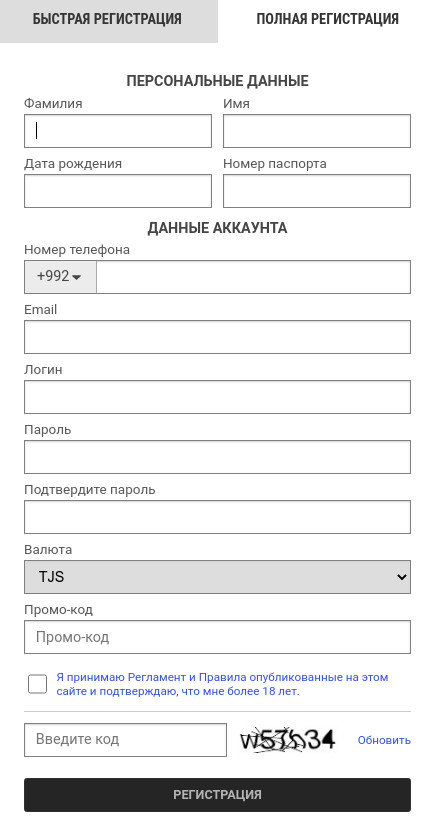433x834 pixels.
Task: Focus the Фамилия input field
Action: click(118, 131)
